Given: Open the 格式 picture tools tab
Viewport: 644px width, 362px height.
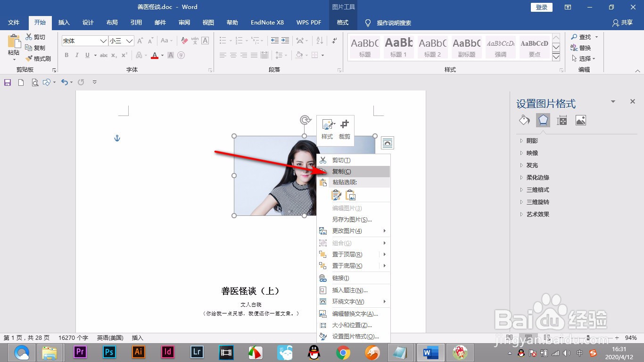Looking at the screenshot, I should (x=343, y=22).
